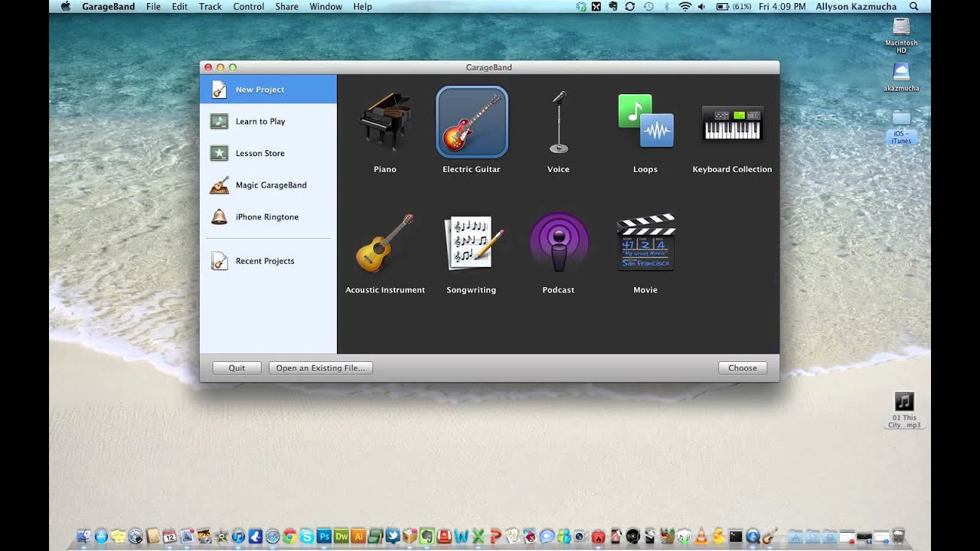The image size is (980, 551).
Task: Open Macintosh HD desktop drive
Action: pos(901,35)
